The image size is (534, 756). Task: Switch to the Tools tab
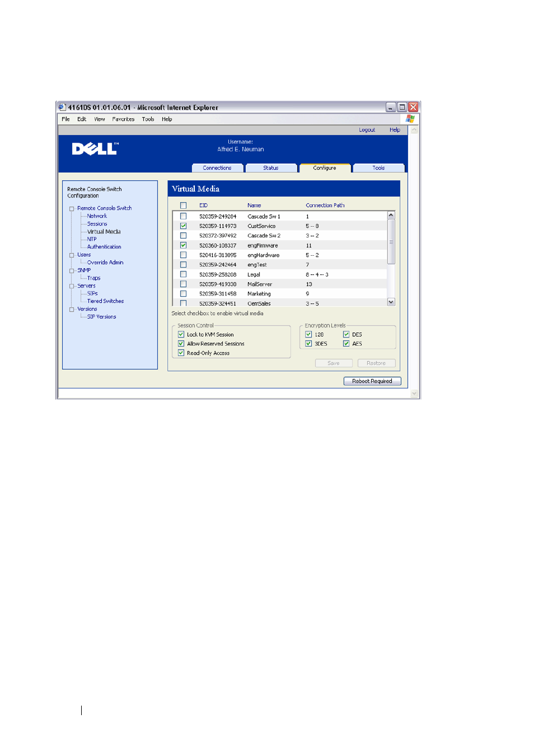coord(378,168)
